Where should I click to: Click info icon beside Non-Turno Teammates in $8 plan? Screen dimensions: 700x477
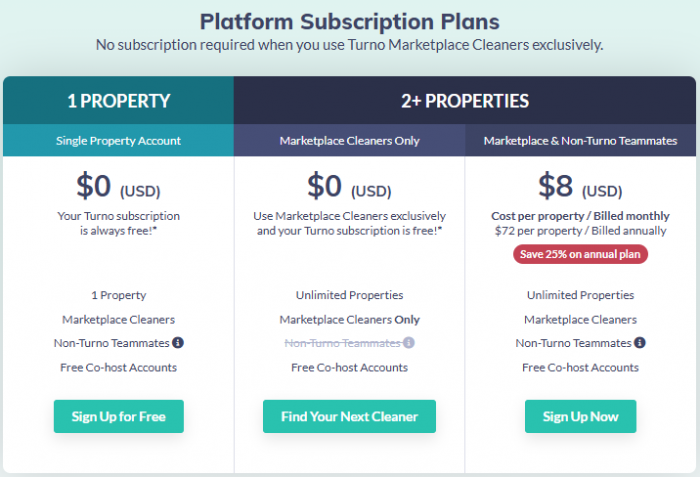(640, 343)
